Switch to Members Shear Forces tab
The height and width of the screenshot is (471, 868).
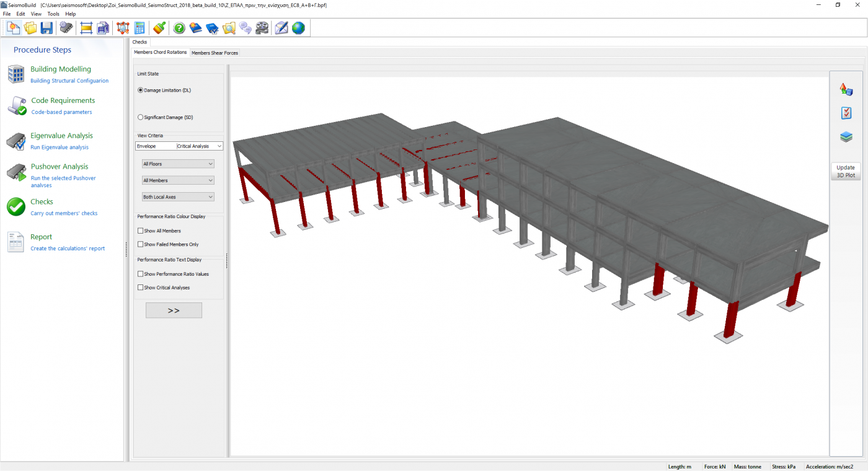215,53
